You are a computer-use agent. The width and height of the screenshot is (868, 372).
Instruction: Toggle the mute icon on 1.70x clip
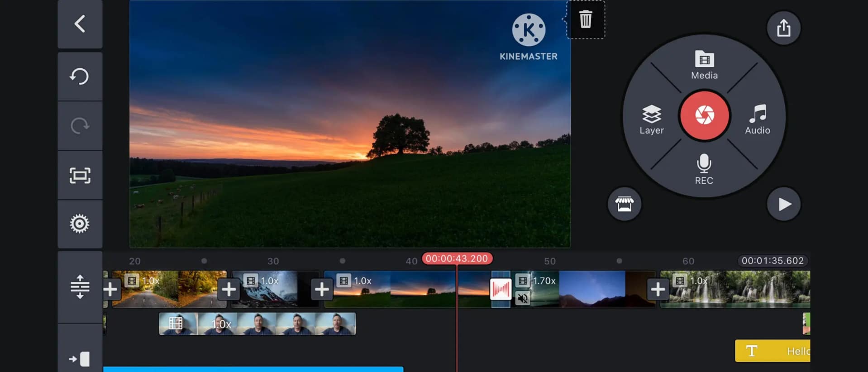click(523, 298)
